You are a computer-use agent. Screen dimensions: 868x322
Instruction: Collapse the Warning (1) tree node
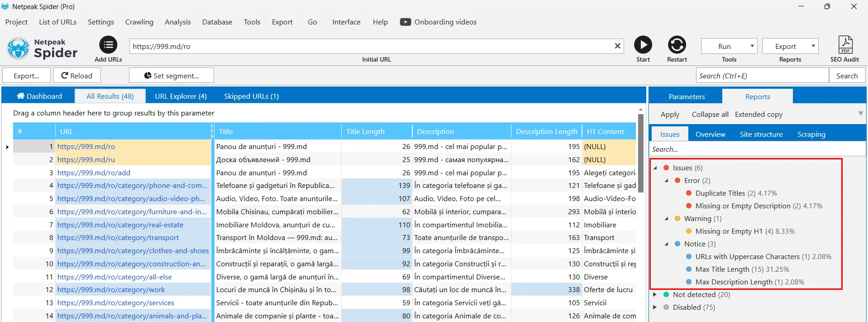(x=666, y=218)
